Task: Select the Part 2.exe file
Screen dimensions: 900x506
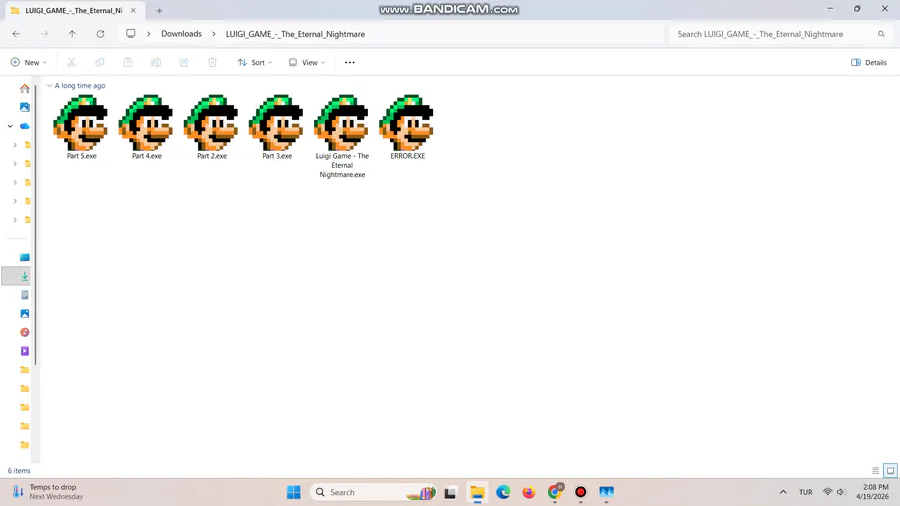Action: tap(212, 127)
